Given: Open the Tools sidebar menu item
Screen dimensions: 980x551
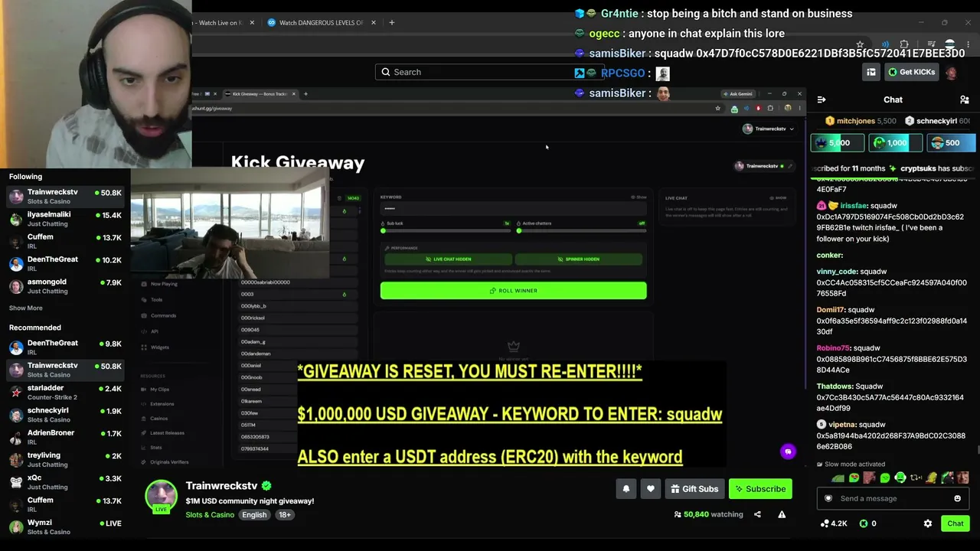Looking at the screenshot, I should coord(156,300).
